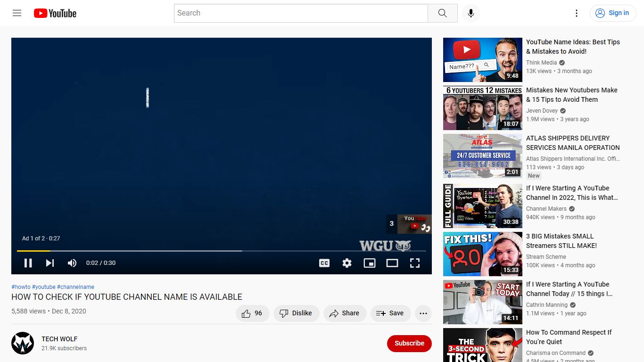Visit Stream Scheme channel

point(546,257)
